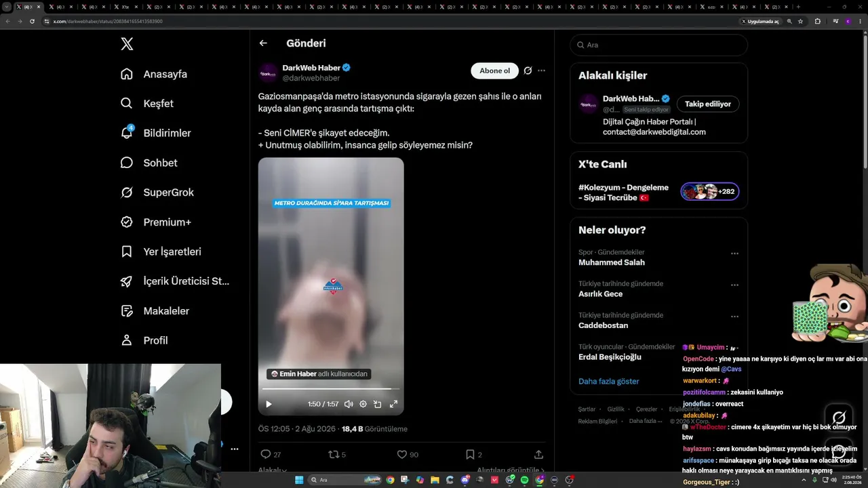Open @darkwebhaber handle link
Image resolution: width=868 pixels, height=488 pixels.
pyautogui.click(x=311, y=79)
